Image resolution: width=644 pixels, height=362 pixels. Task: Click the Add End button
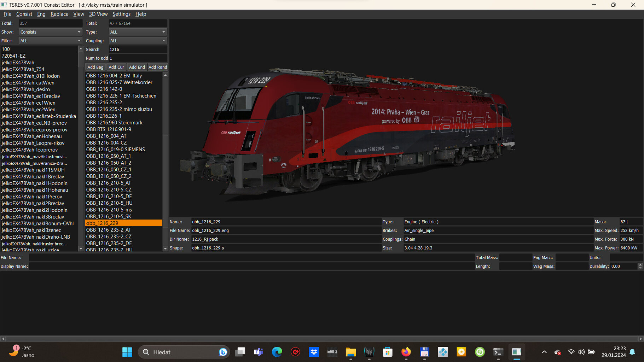pos(137,67)
